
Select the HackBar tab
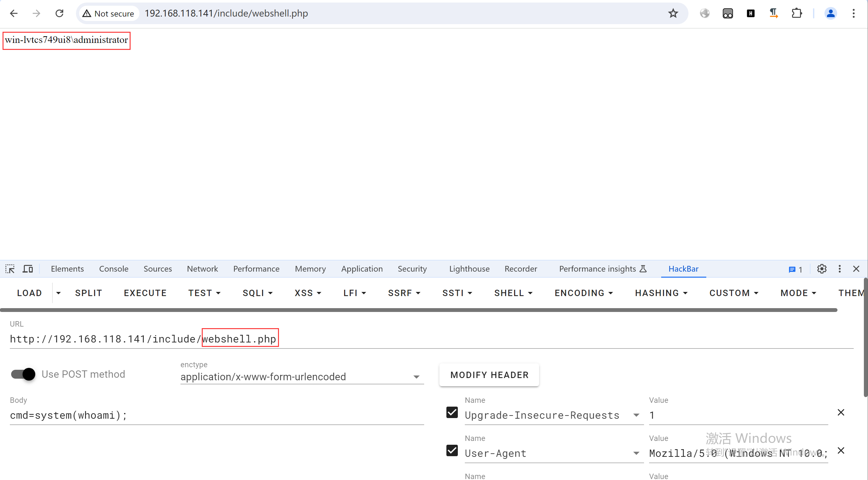683,269
